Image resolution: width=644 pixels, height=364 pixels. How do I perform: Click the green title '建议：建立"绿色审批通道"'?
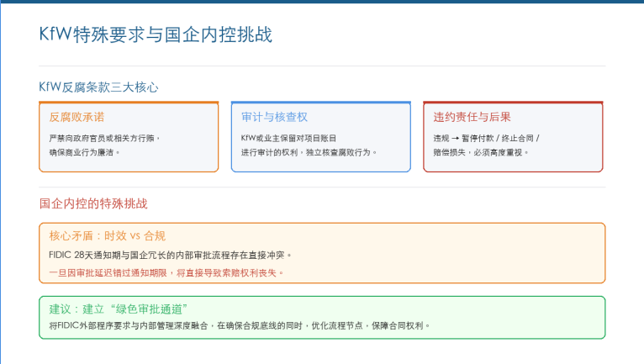(x=119, y=309)
